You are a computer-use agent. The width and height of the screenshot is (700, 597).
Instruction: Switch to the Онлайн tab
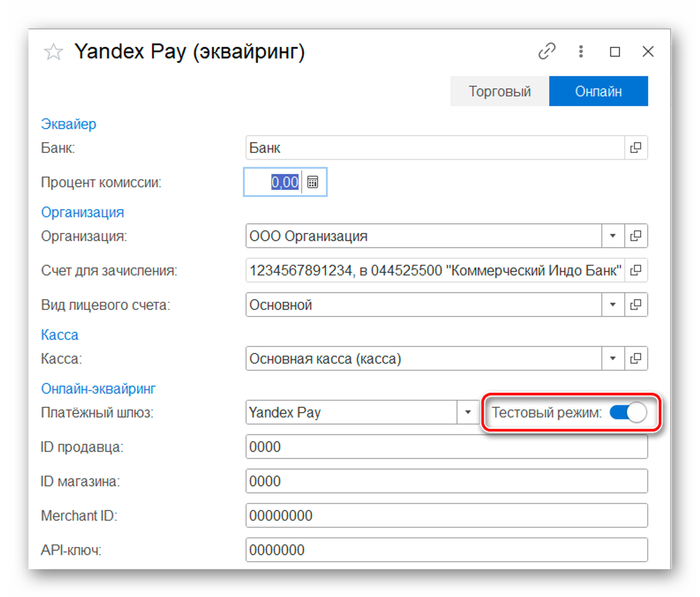click(x=598, y=92)
